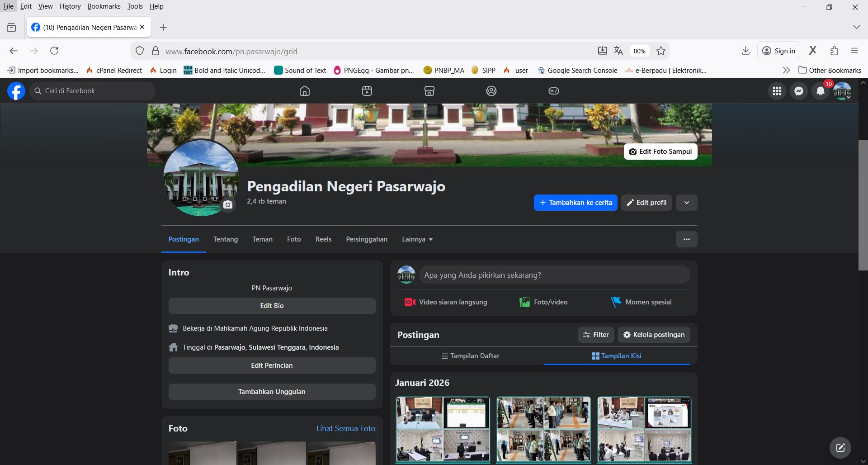Show more bookmarks via double chevron
The height and width of the screenshot is (465, 868).
(x=786, y=70)
